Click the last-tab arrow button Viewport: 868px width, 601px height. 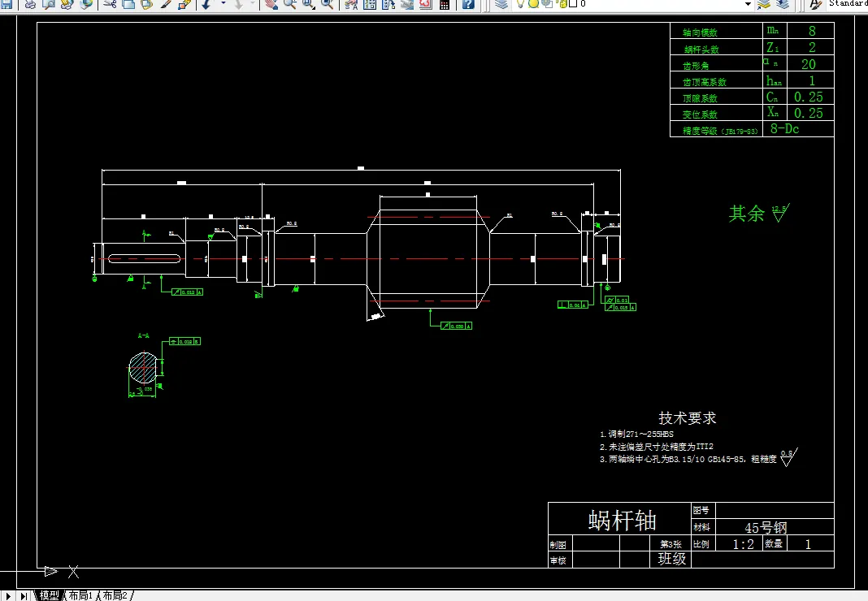[x=24, y=596]
